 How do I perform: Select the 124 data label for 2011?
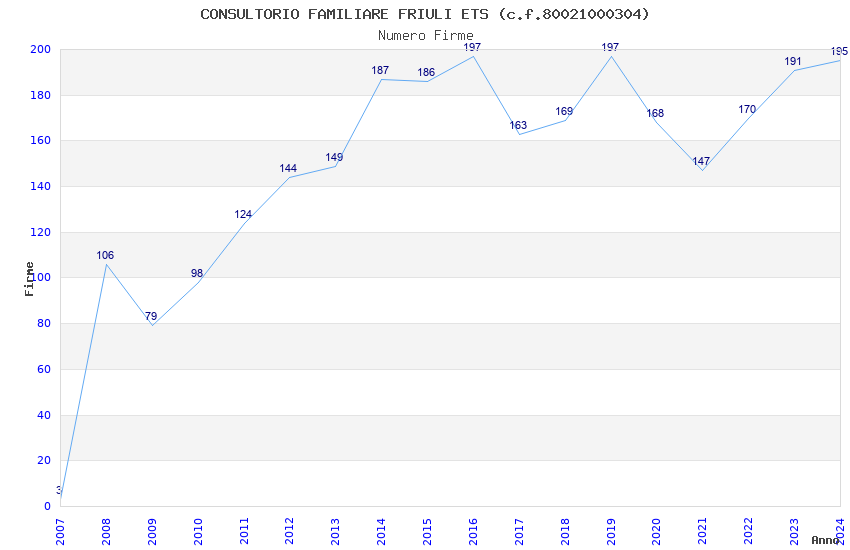[x=243, y=215]
